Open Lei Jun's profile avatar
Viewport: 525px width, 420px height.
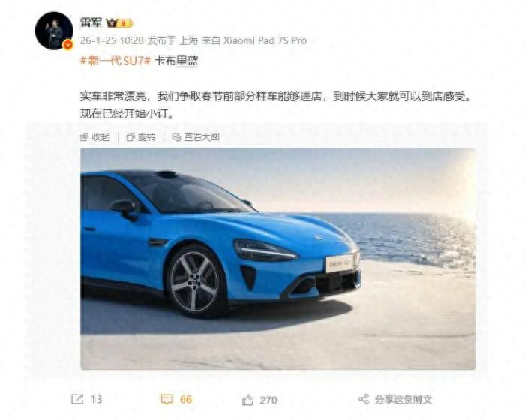tap(54, 31)
